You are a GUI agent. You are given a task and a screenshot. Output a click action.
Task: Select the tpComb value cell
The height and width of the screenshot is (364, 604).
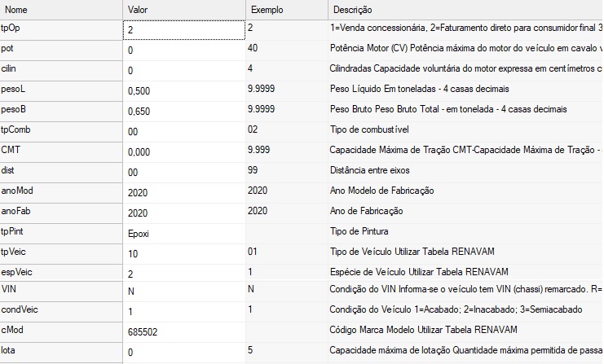[x=183, y=131]
